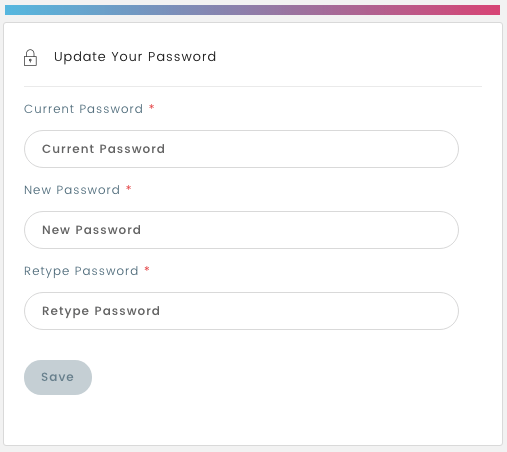
Task: Focus the Retype Password input field
Action: click(x=241, y=311)
